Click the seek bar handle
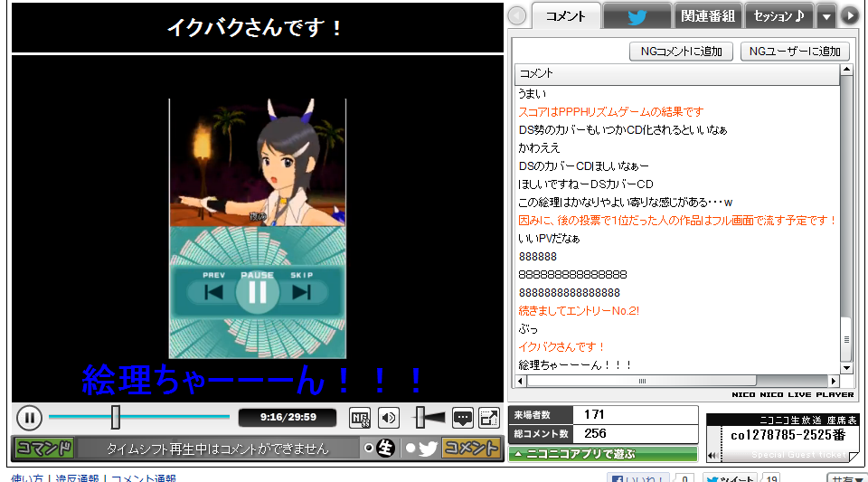This screenshot has height=482, width=868. tap(115, 417)
